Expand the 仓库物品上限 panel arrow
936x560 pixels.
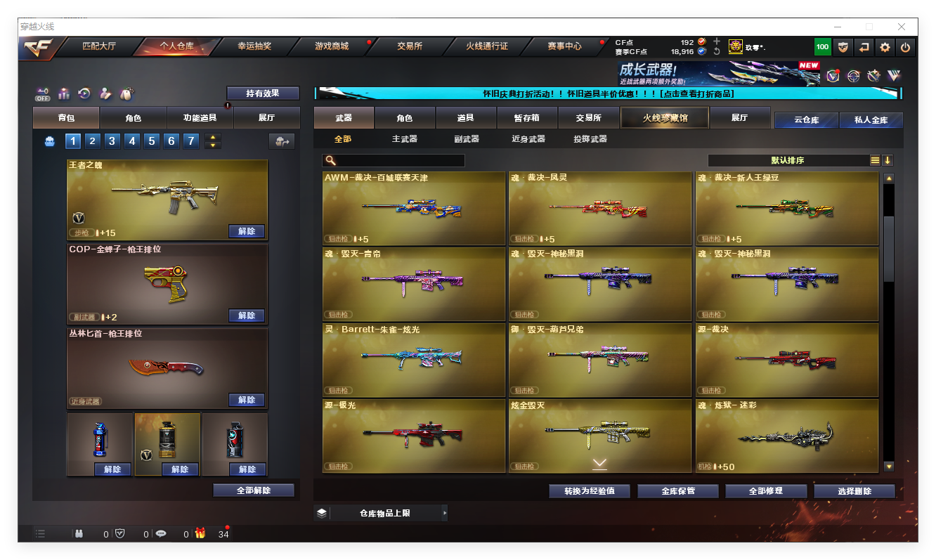point(444,514)
